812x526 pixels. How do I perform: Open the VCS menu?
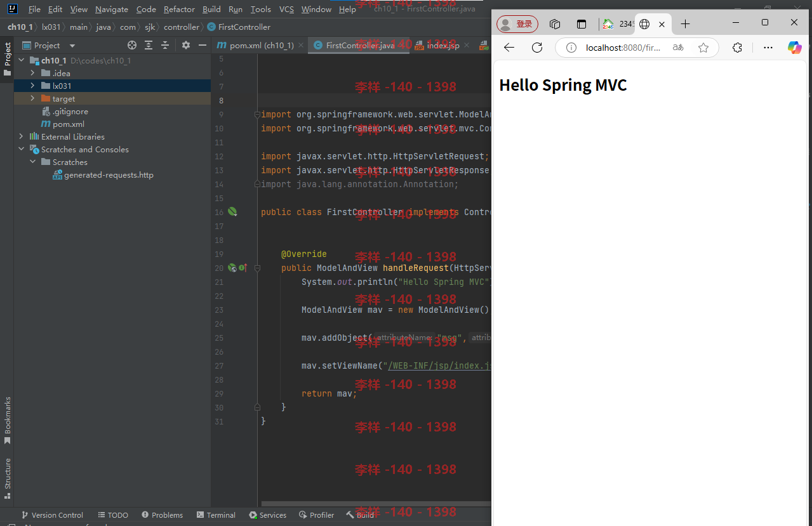tap(286, 9)
